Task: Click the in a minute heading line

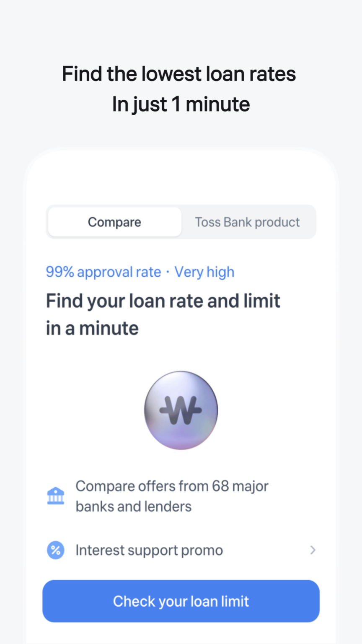Action: tap(92, 328)
